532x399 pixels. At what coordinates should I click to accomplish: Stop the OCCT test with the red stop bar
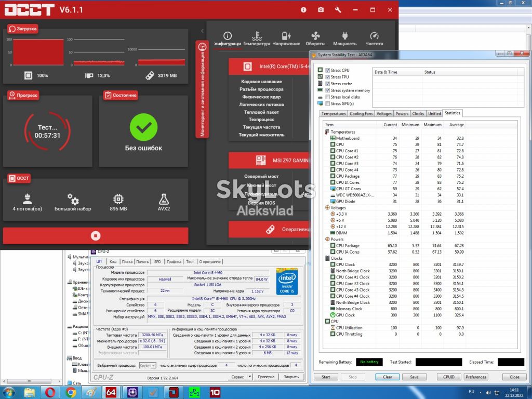click(96, 235)
